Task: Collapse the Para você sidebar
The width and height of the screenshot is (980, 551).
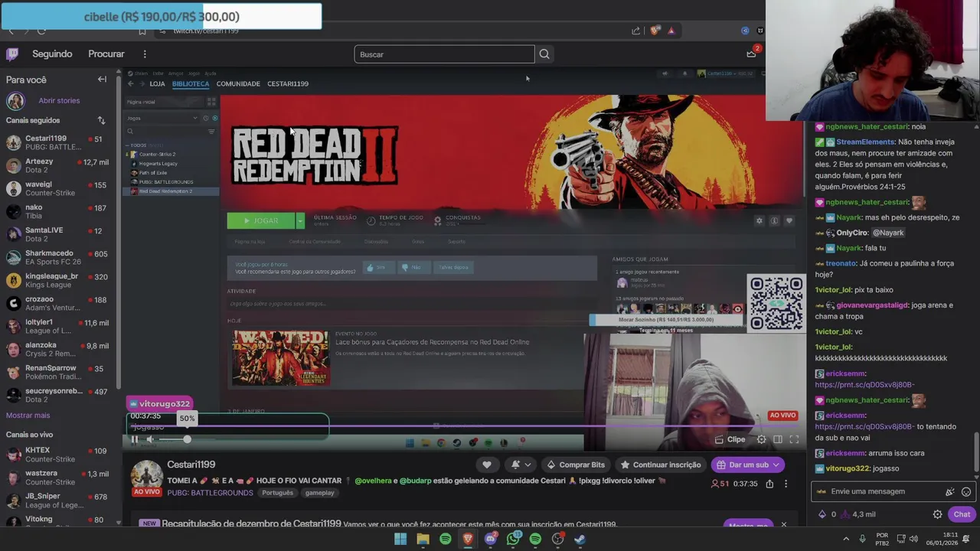Action: [102, 80]
